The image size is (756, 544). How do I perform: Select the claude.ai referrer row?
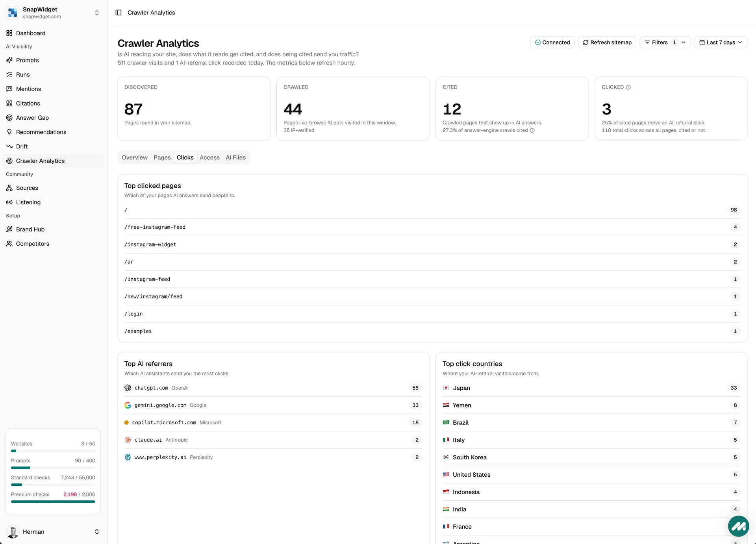(x=273, y=440)
